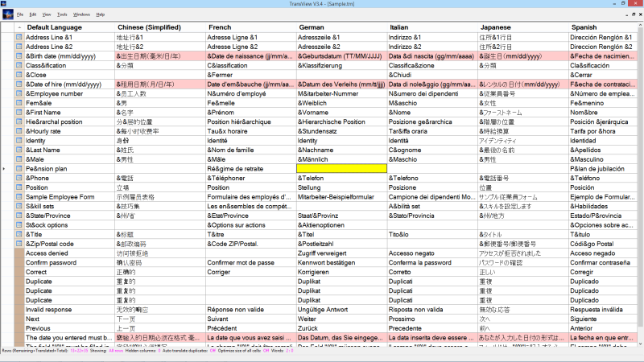Open the Windows menu
This screenshot has height=362, width=644.
81,14
